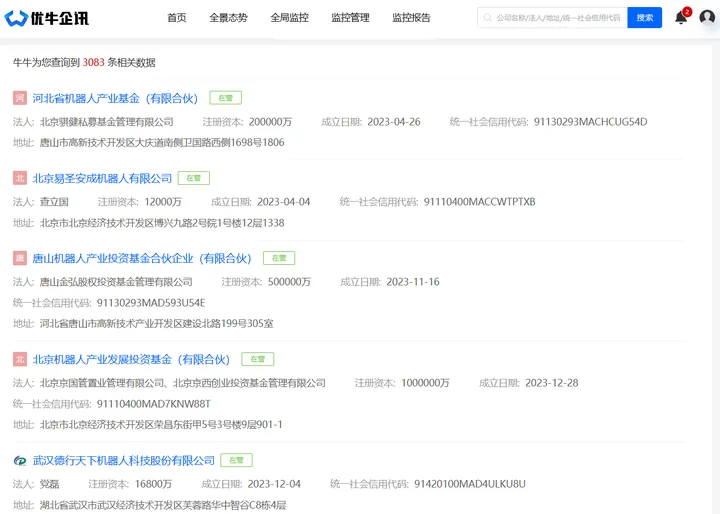Screen dimensions: 720x514
Task: Open 北京易圣安成机器人有限公司 company link
Action: tap(102, 178)
